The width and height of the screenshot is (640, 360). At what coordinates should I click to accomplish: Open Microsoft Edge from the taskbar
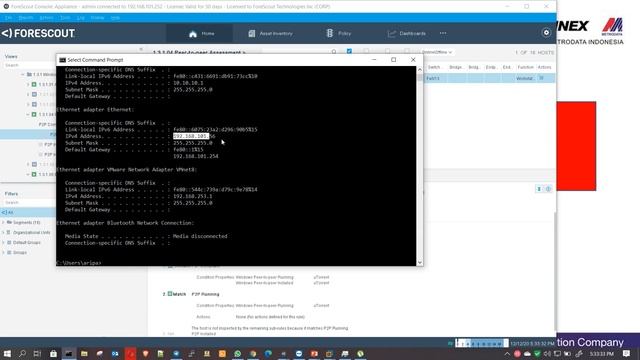coord(268,353)
